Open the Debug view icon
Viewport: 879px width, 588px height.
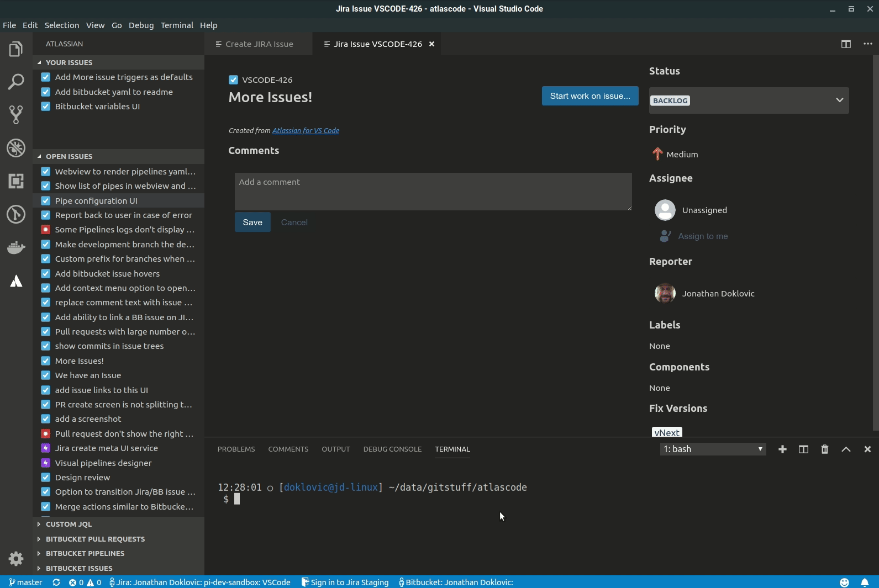(16, 148)
